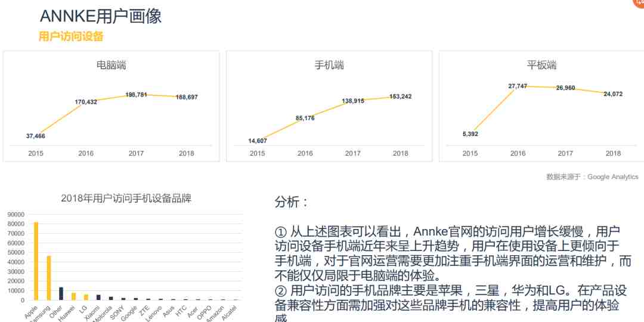This screenshot has width=644, height=322.
Task: Click the Lenovo brand axis label
Action: pyautogui.click(x=154, y=312)
